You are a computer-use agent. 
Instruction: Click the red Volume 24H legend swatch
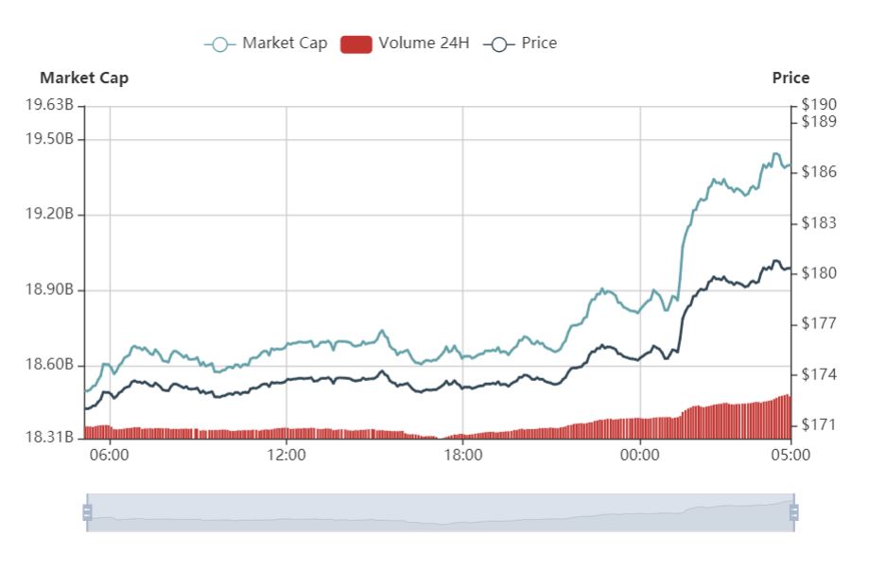356,43
